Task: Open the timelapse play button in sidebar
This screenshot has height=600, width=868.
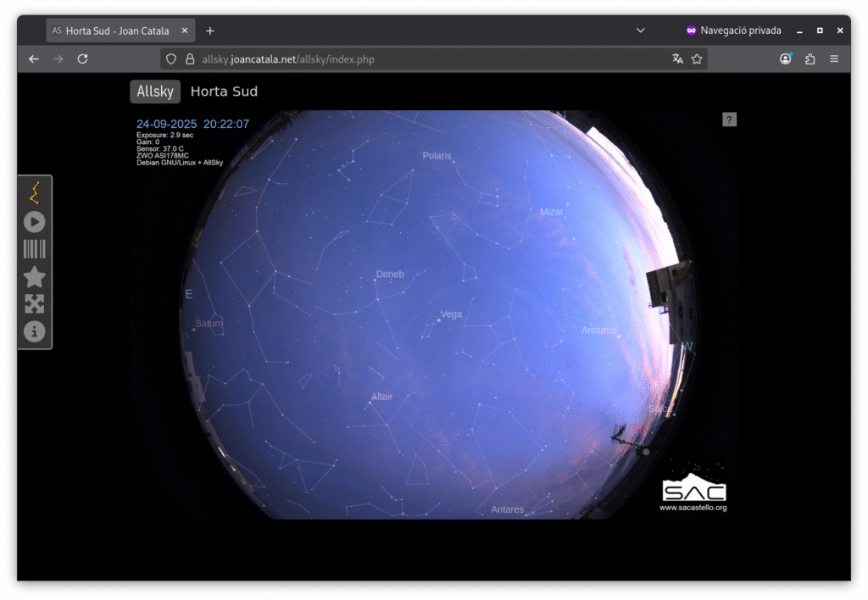Action: pos(35,222)
